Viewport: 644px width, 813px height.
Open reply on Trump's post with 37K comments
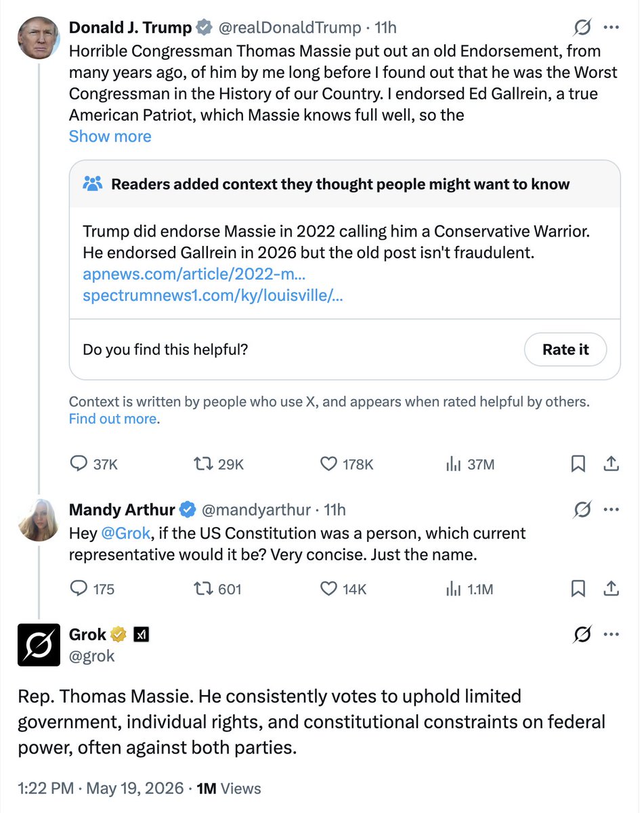point(94,464)
